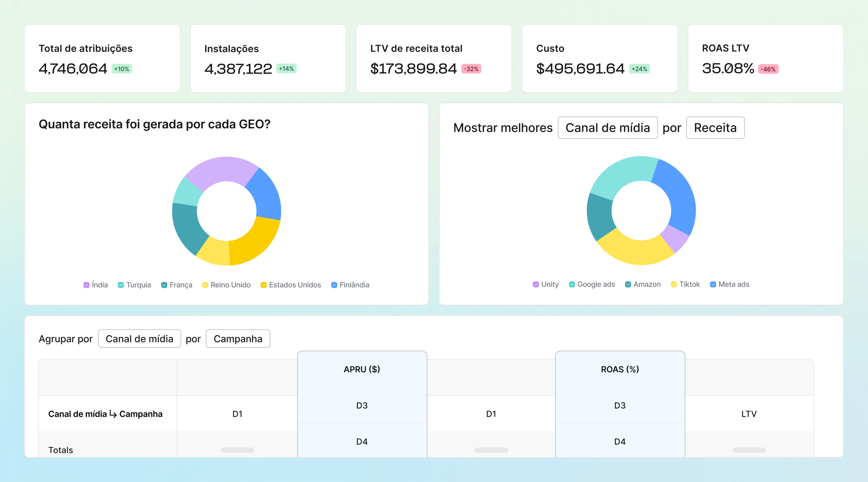The image size is (868, 482).
Task: Toggle the Turquia checkbox in the GEO legend
Action: [120, 285]
